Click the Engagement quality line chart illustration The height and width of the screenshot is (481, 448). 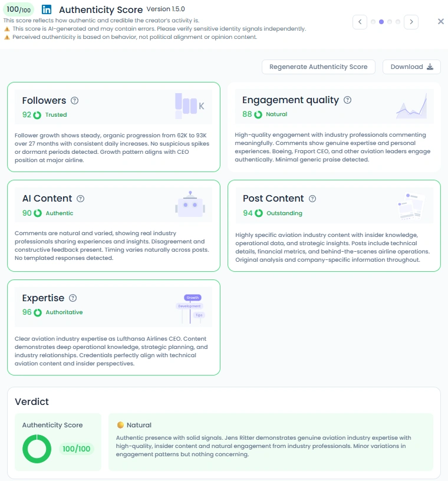(412, 107)
